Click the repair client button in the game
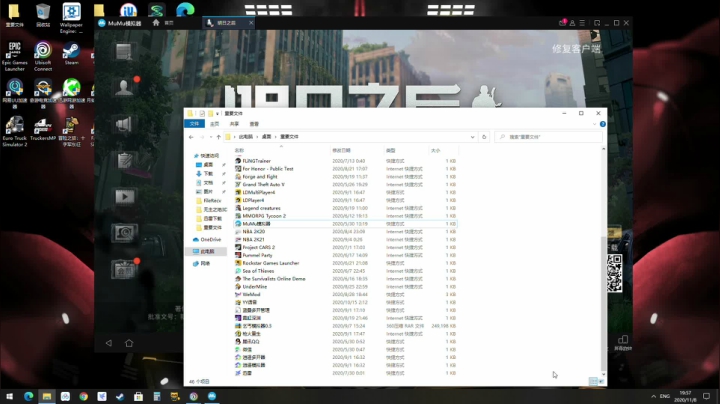720x404 pixels. point(576,49)
